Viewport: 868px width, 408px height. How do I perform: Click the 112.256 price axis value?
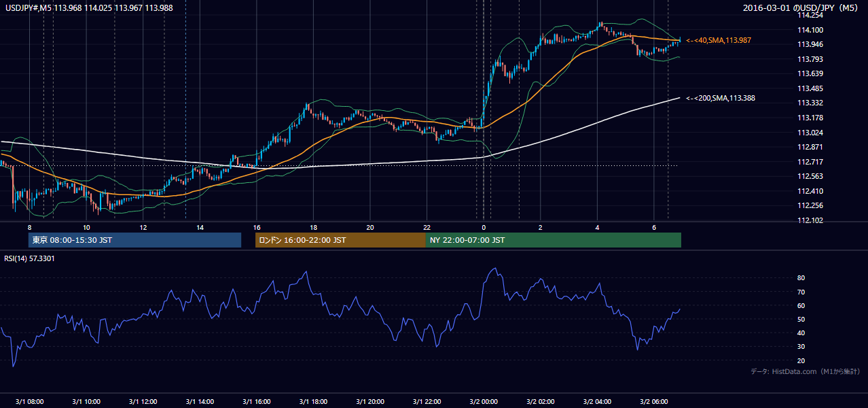[811, 205]
